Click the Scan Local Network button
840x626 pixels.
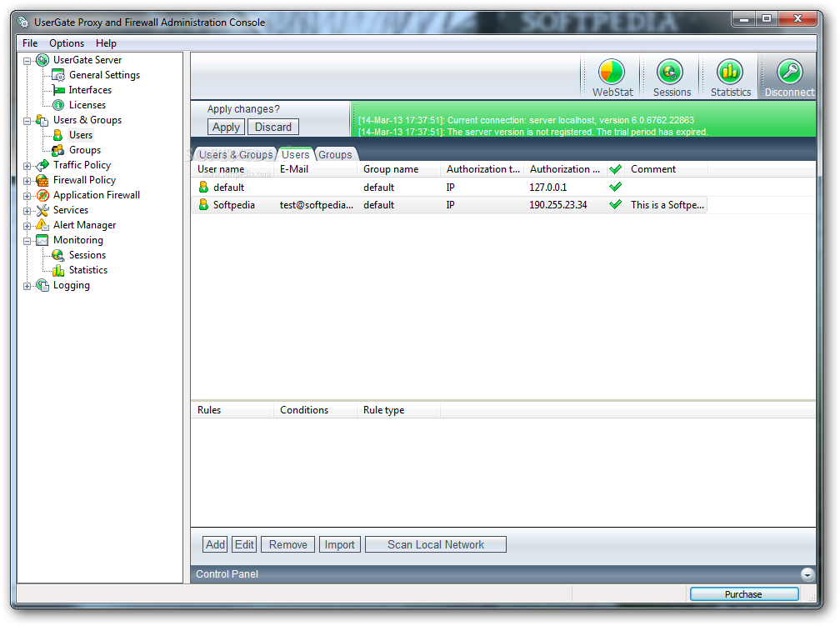[x=436, y=544]
